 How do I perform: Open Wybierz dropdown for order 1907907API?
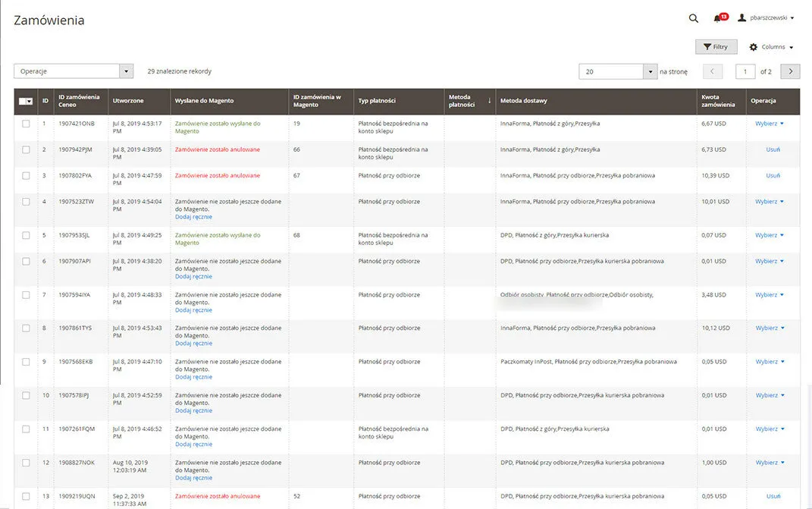pos(770,261)
